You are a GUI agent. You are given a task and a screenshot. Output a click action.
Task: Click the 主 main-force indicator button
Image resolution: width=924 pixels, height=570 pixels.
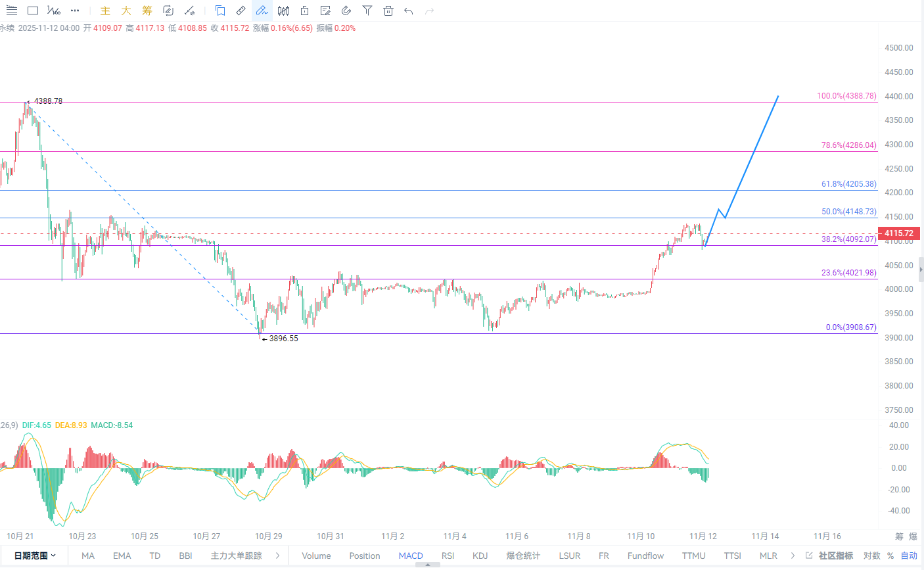105,11
